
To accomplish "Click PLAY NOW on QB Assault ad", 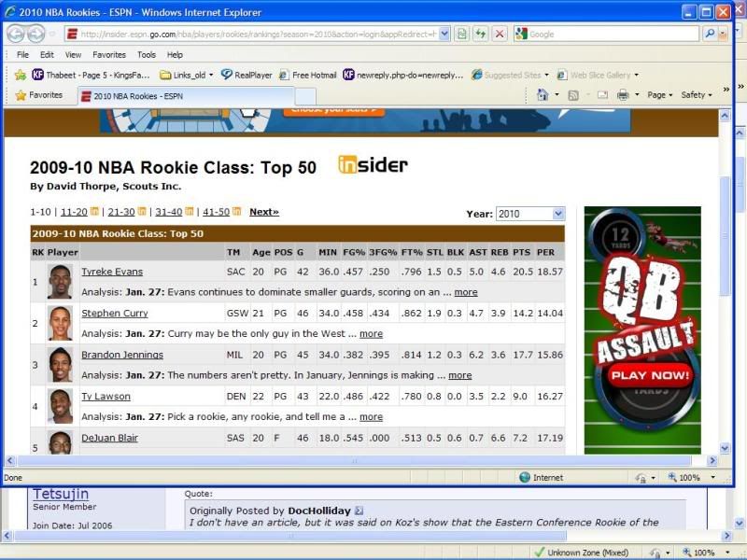I will pos(650,375).
